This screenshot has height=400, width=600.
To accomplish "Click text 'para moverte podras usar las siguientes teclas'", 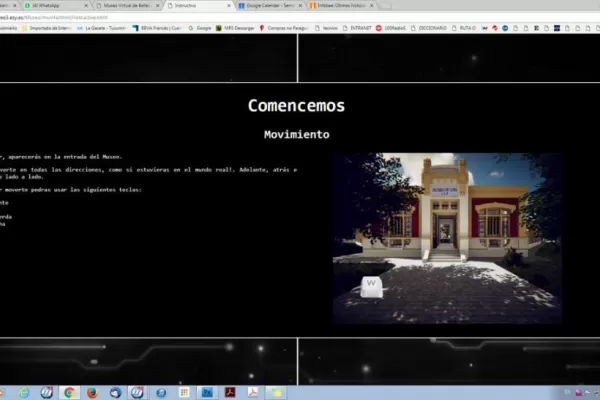I will (71, 190).
